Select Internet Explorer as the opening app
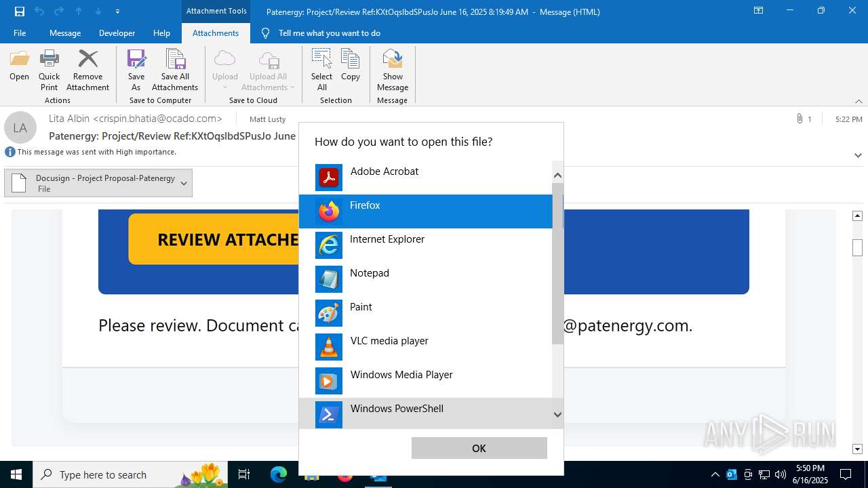The width and height of the screenshot is (868, 488). tap(426, 245)
